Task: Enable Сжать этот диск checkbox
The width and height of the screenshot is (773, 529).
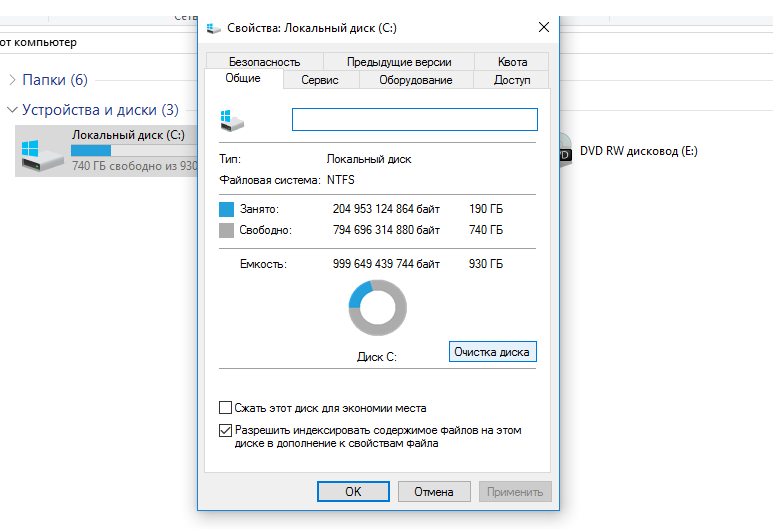Action: click(x=225, y=408)
